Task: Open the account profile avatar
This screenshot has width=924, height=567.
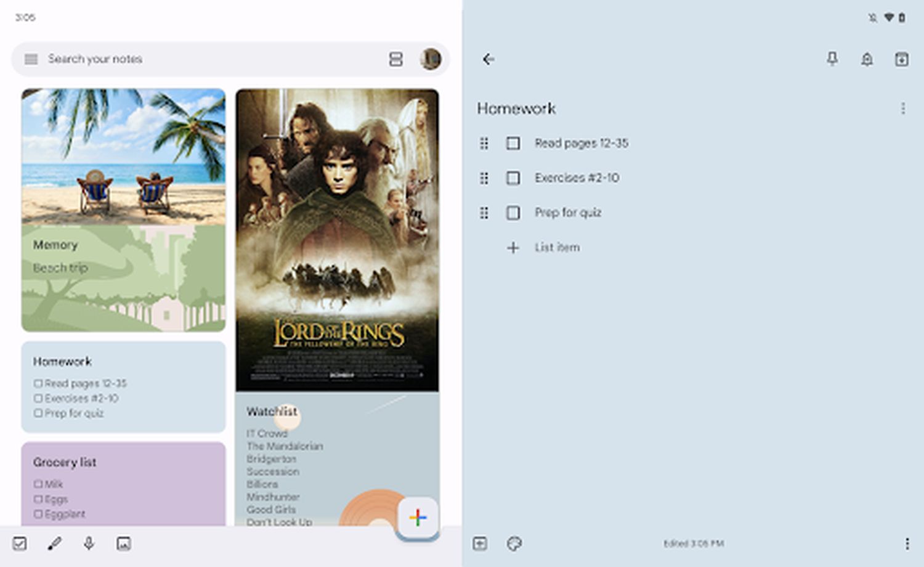Action: (431, 59)
